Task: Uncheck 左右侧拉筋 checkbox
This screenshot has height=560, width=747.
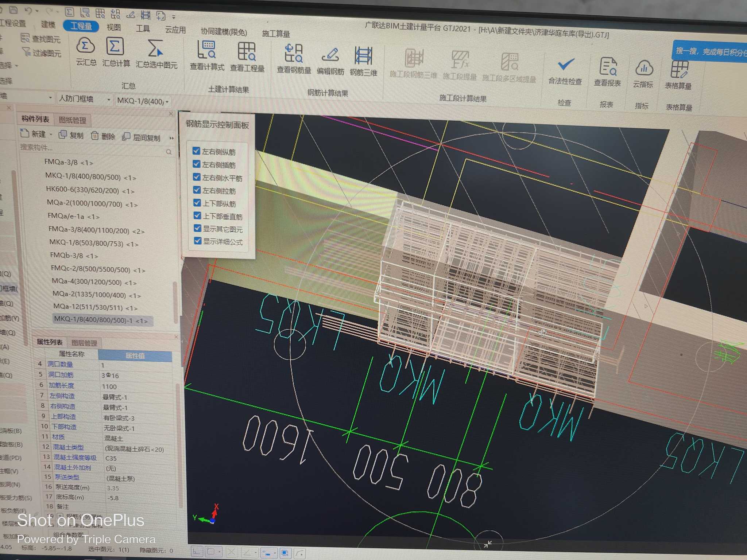Action: [197, 190]
